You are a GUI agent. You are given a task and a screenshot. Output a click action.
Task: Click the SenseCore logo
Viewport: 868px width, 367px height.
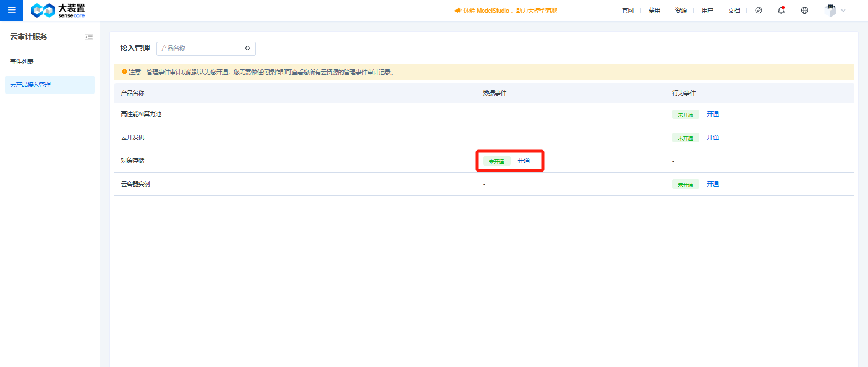58,10
